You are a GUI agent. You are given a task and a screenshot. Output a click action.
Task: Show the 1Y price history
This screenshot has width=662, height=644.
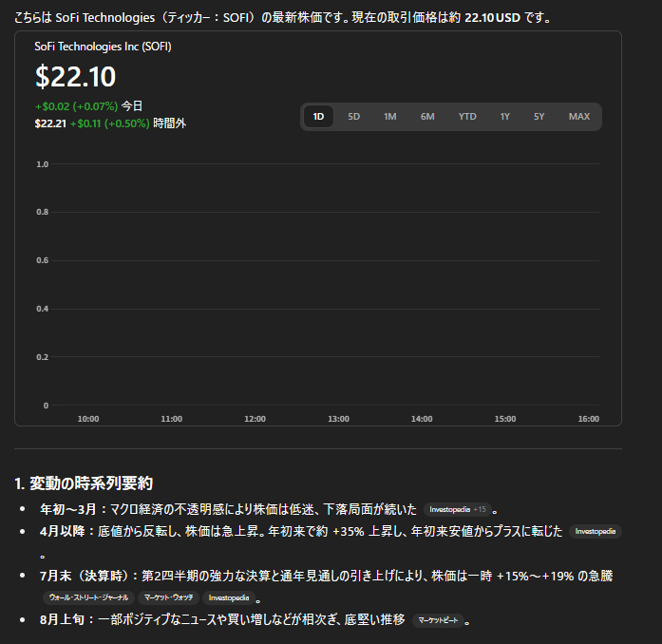[505, 117]
